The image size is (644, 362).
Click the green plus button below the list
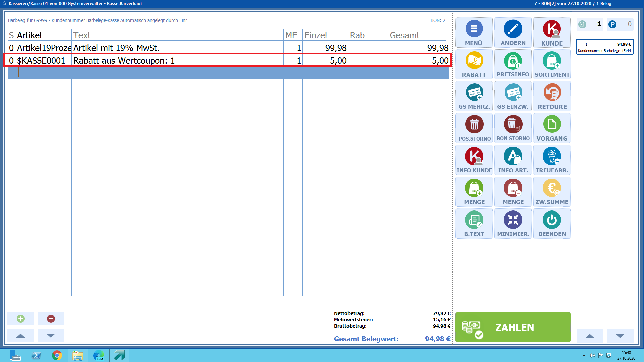21,319
